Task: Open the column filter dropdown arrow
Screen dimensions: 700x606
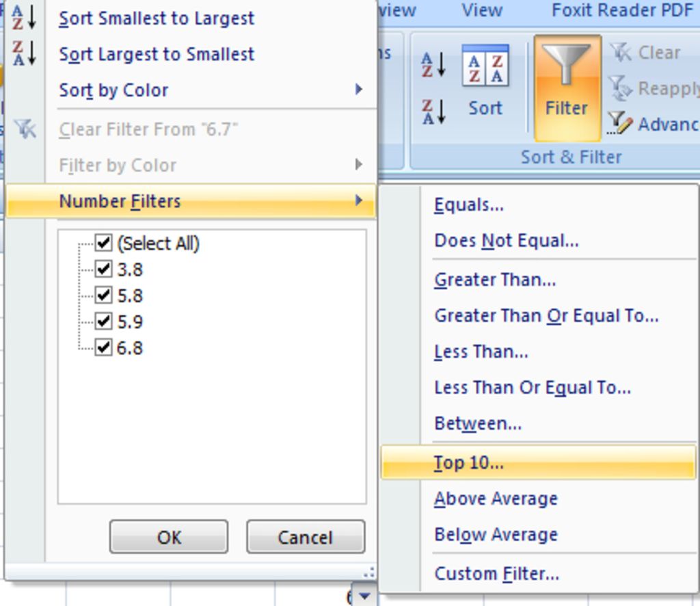Action: coord(365,595)
